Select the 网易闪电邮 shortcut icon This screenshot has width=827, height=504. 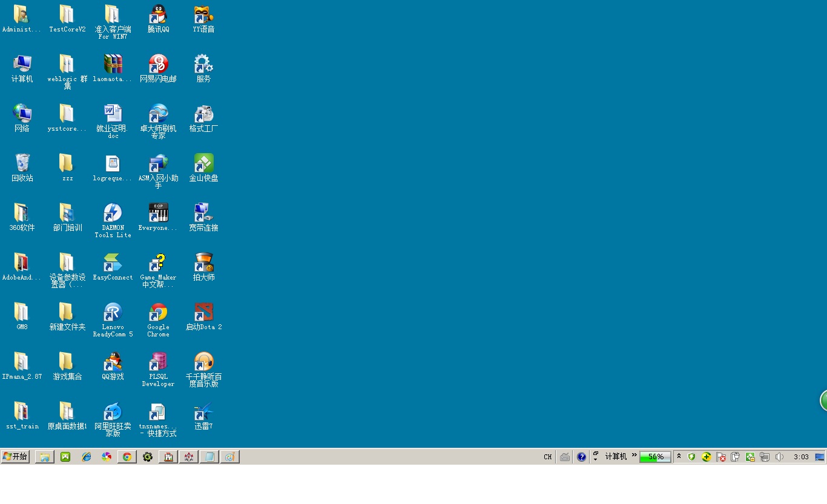[158, 68]
